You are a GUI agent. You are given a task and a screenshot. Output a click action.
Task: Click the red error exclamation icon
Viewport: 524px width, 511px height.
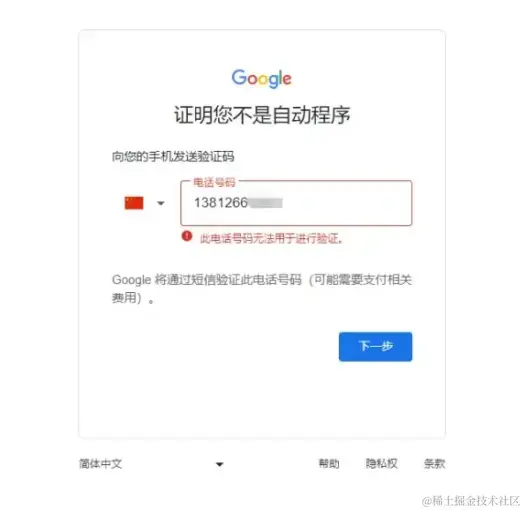[x=187, y=236]
